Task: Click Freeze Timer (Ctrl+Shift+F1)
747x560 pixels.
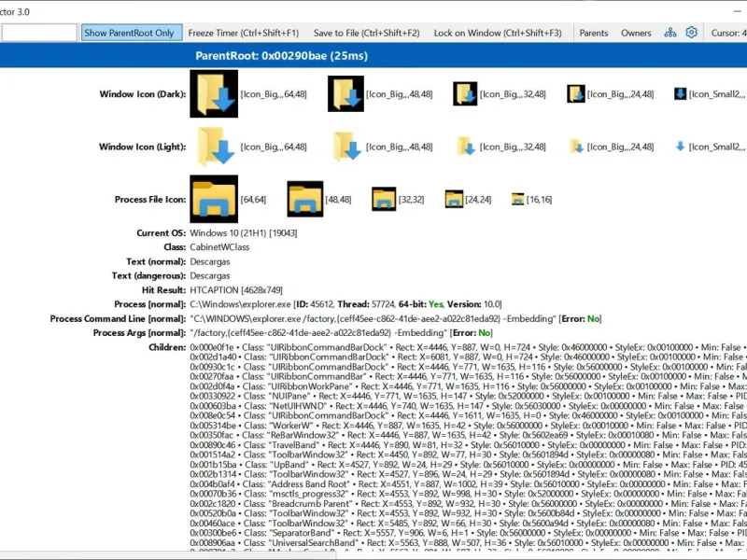Action: click(244, 33)
